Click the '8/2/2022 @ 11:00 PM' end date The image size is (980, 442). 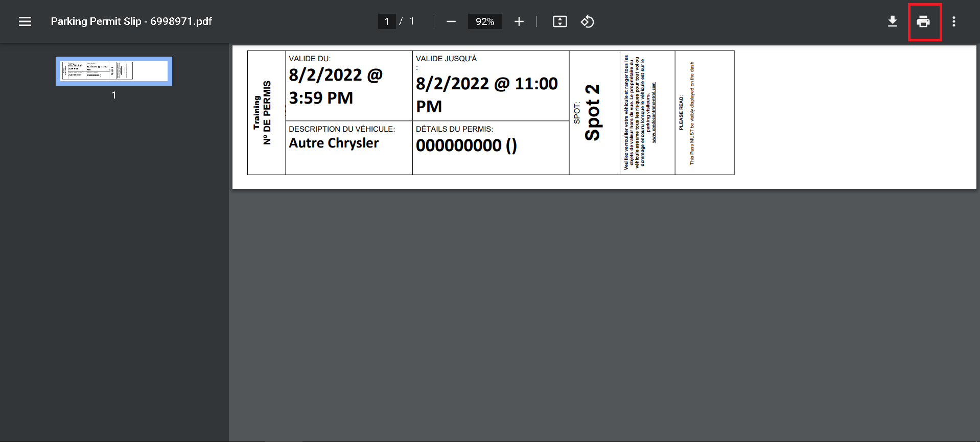click(x=487, y=95)
